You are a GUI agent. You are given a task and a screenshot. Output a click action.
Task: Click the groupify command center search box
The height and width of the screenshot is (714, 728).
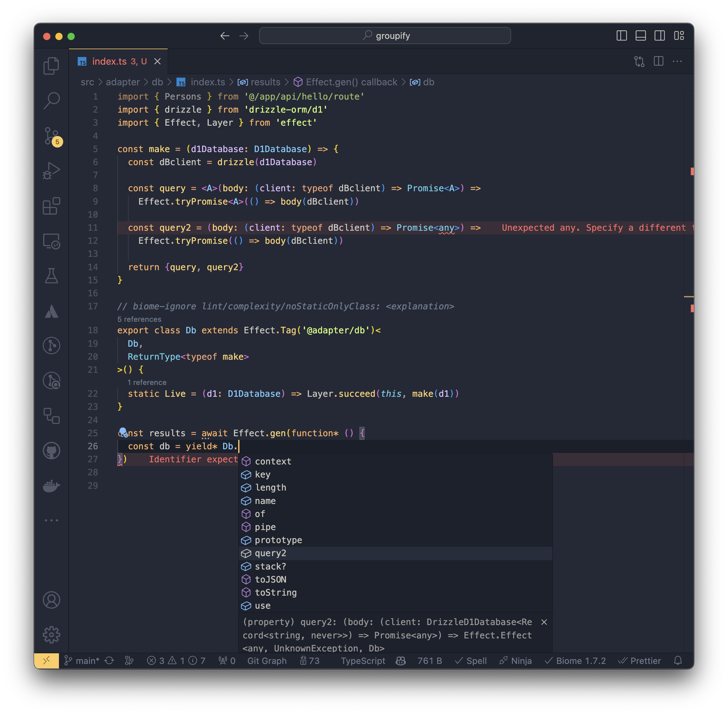click(385, 36)
